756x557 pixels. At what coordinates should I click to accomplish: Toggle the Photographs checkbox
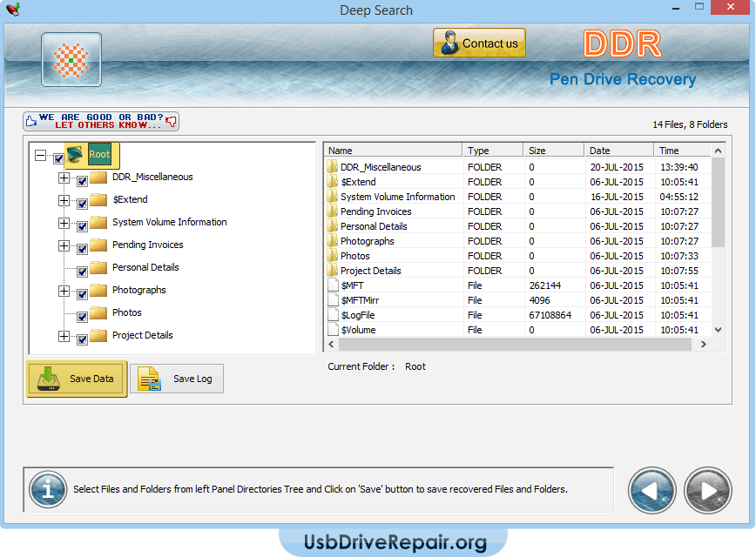(82, 294)
